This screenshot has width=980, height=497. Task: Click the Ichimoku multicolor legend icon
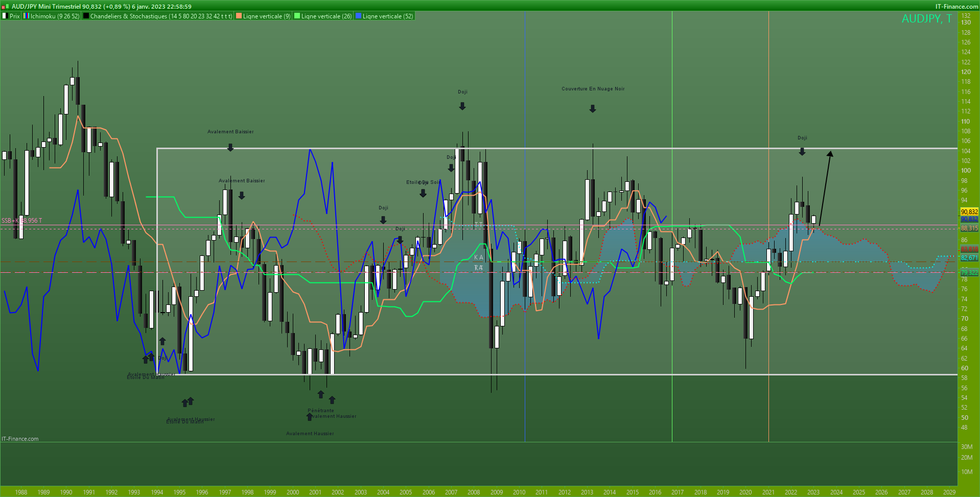point(27,16)
